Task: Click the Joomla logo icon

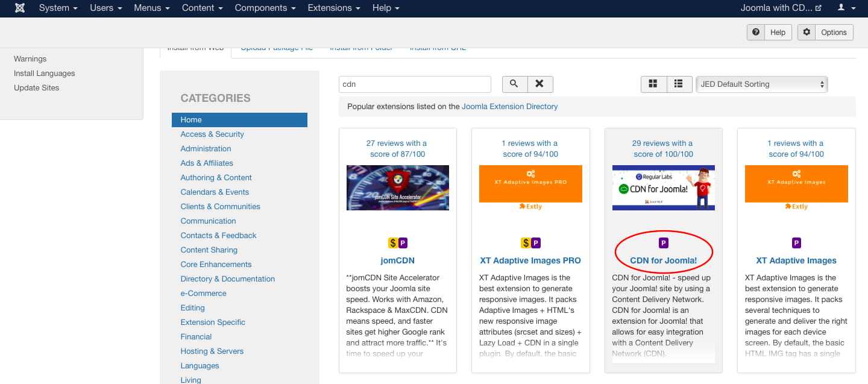Action: click(x=20, y=8)
